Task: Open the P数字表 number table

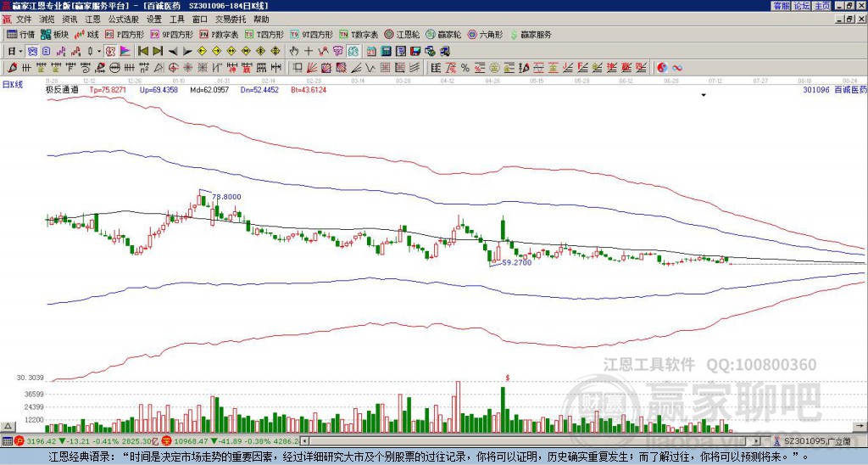Action: point(219,34)
